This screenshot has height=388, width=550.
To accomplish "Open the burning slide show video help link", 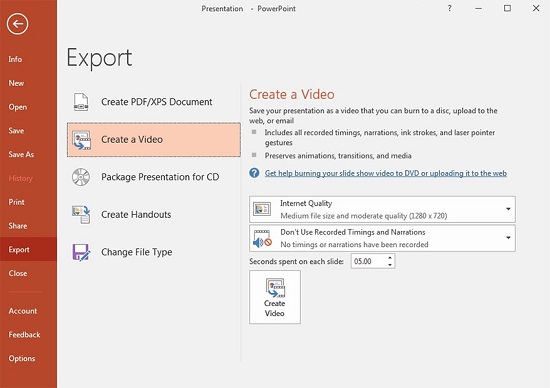I will pos(385,173).
